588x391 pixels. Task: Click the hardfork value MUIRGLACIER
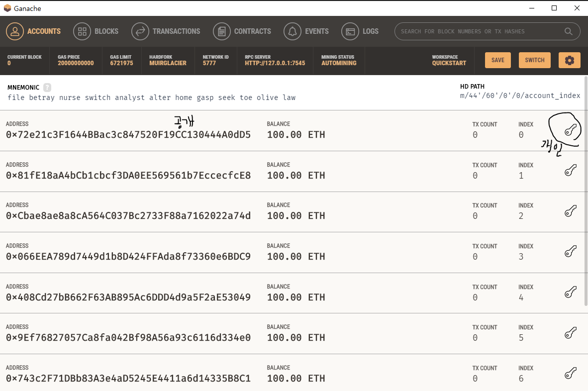pyautogui.click(x=168, y=63)
